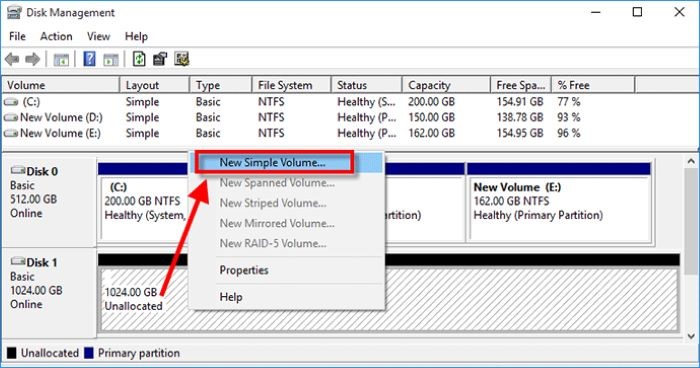Click the Disk 0 drive icon
Screen dimensions: 700x368
coord(18,170)
